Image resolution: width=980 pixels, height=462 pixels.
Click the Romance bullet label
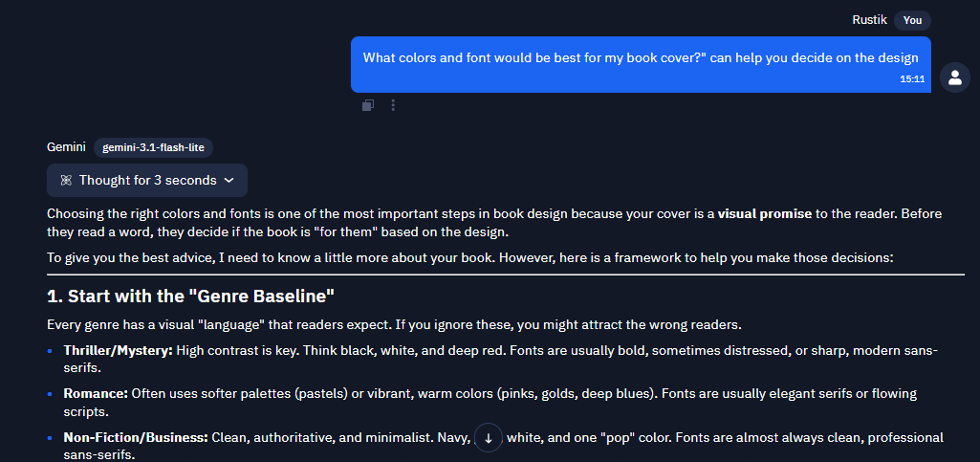point(96,394)
